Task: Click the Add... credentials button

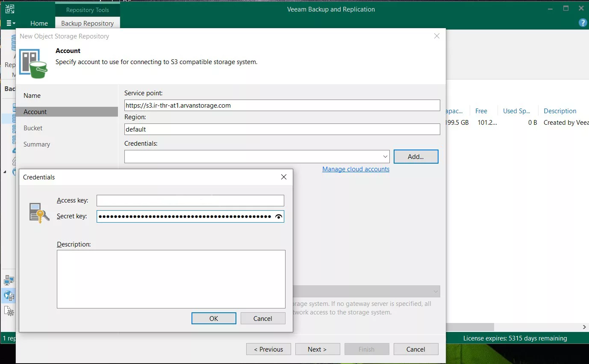Action: (x=415, y=157)
